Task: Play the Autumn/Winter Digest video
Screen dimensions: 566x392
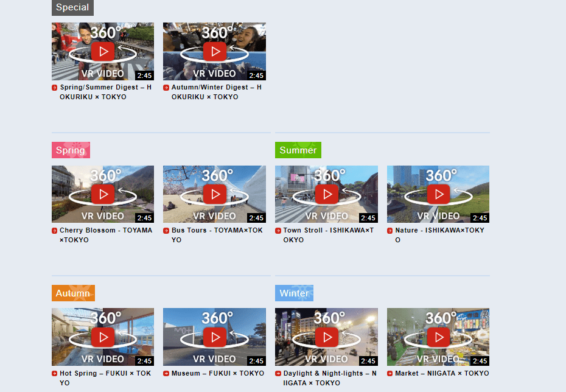Action: tap(214, 51)
